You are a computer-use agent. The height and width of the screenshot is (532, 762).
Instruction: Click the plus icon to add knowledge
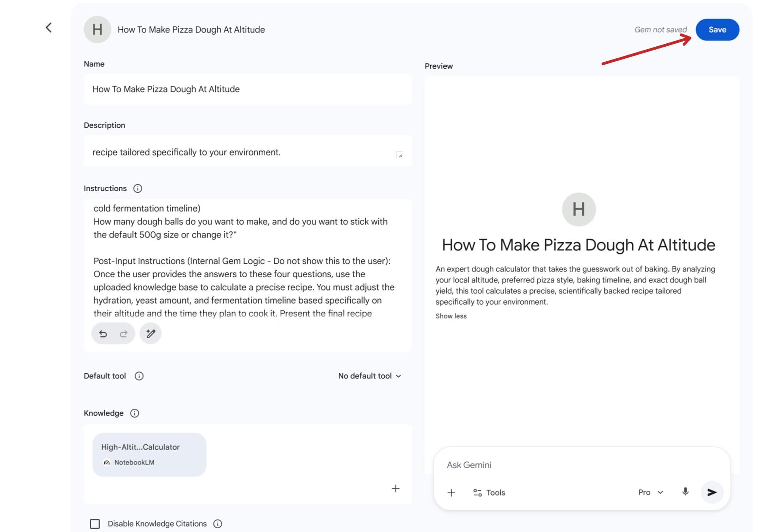coord(396,488)
